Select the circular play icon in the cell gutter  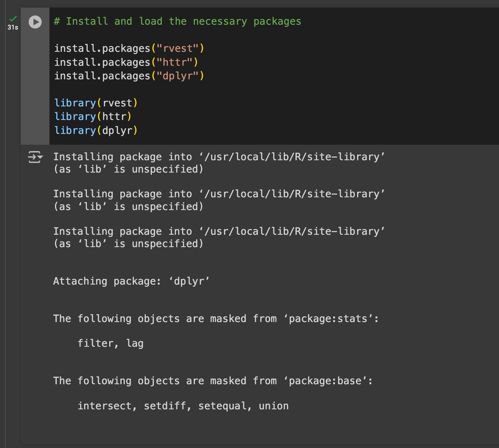tap(35, 22)
